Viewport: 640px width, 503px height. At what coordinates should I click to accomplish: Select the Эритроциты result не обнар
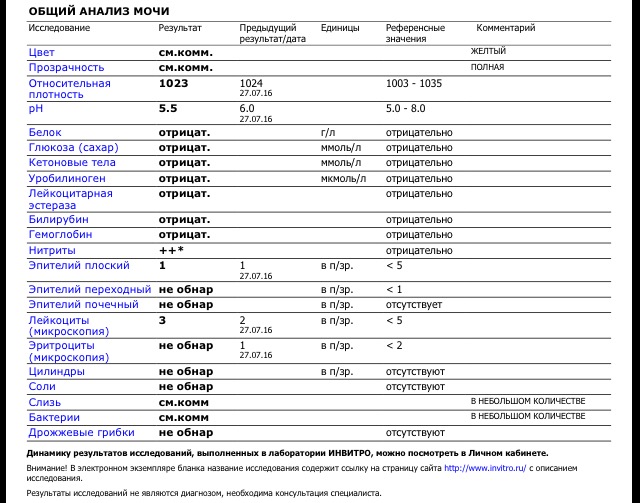pyautogui.click(x=186, y=345)
